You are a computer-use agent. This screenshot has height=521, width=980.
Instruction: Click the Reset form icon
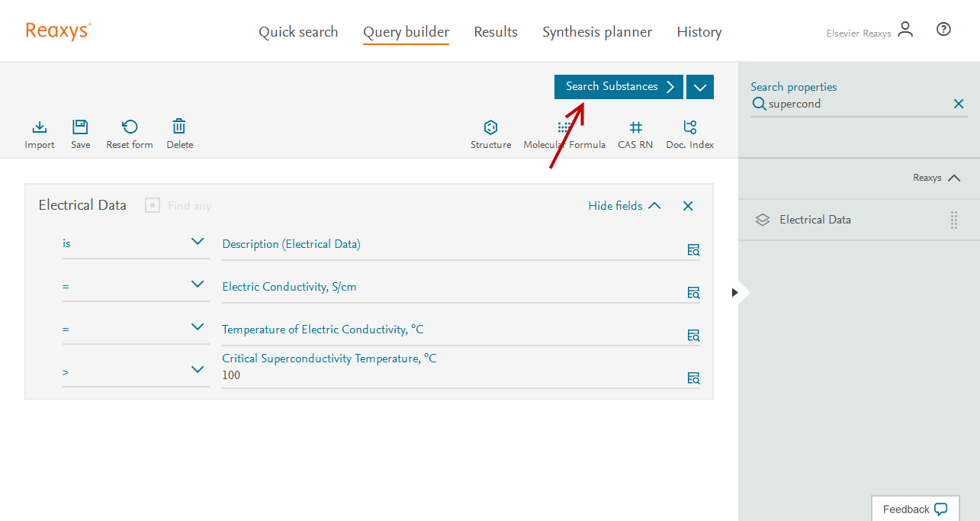[130, 127]
